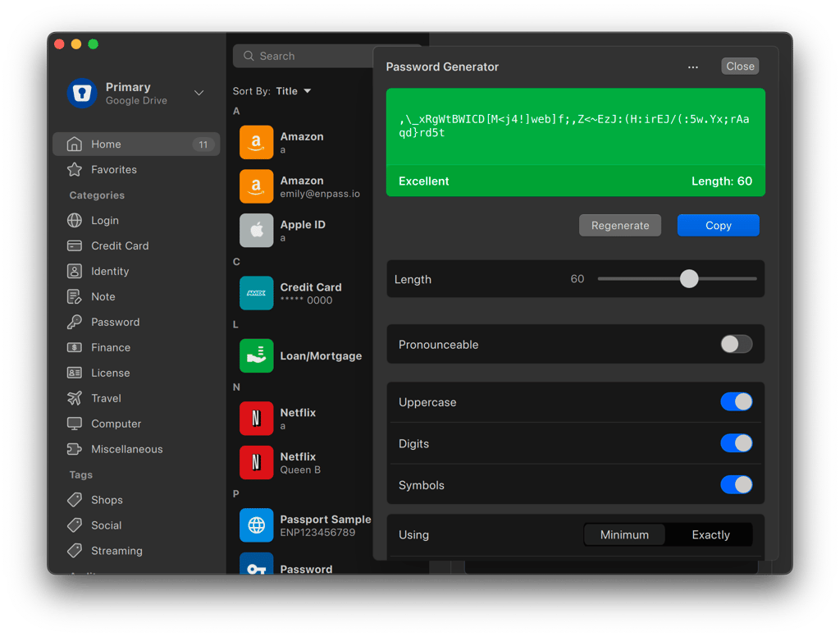Focus the Search field
Screen dimensions: 840x637
(x=304, y=56)
